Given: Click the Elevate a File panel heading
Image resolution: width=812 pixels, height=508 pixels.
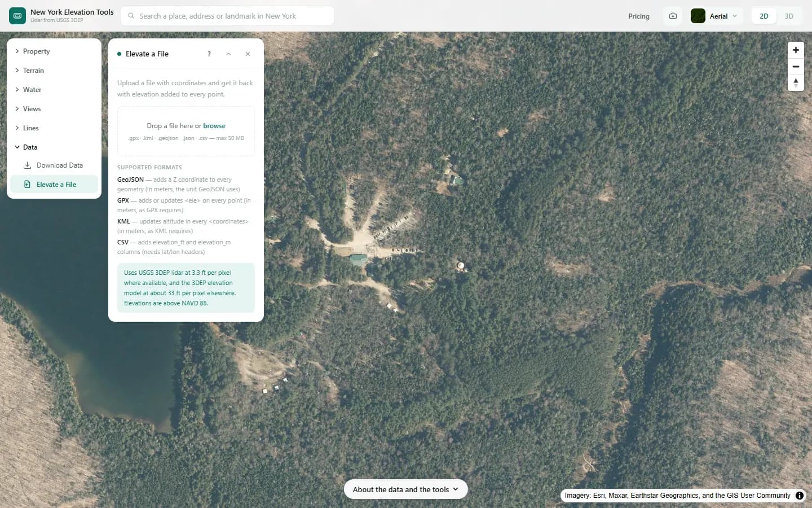Looking at the screenshot, I should tap(147, 54).
